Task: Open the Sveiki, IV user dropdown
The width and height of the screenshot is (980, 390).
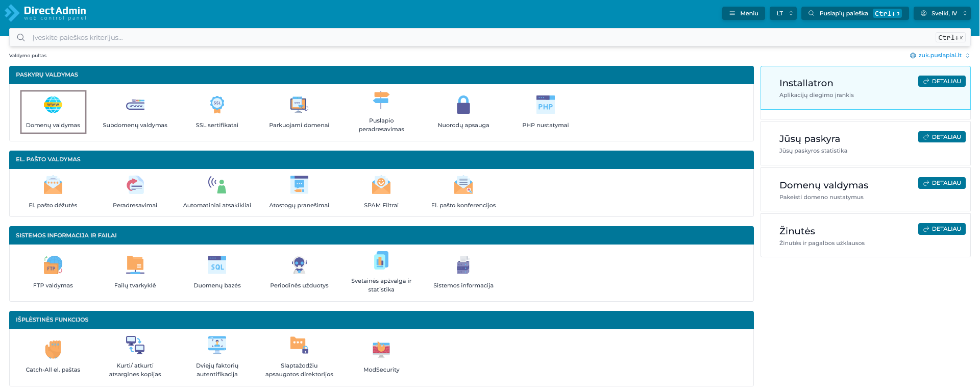Action: coord(943,13)
